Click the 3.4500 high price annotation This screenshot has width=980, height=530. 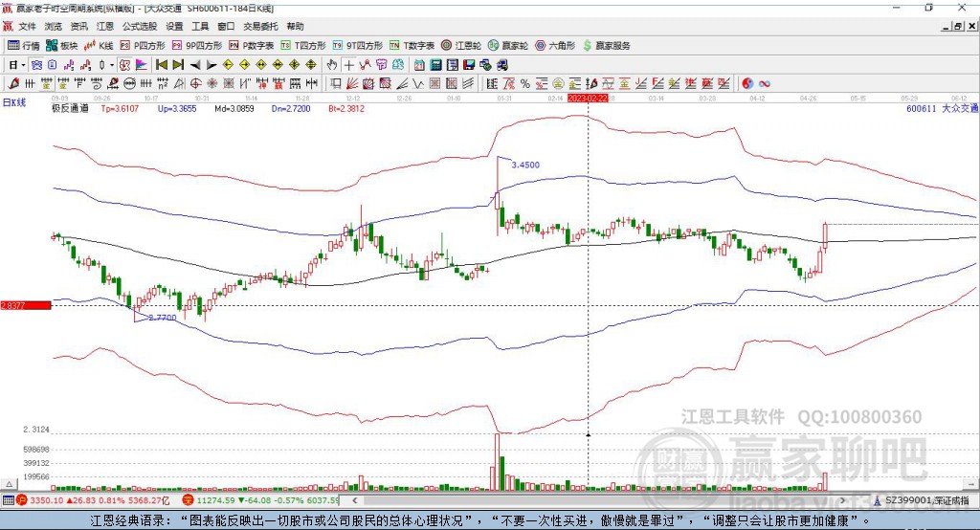coord(525,165)
